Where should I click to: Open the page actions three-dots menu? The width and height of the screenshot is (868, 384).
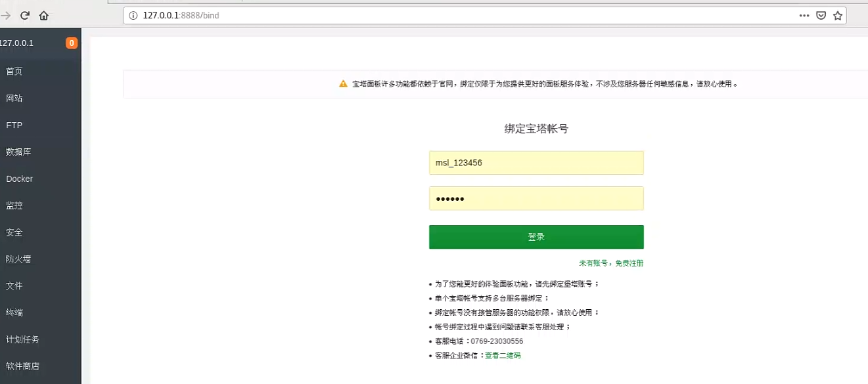(804, 15)
